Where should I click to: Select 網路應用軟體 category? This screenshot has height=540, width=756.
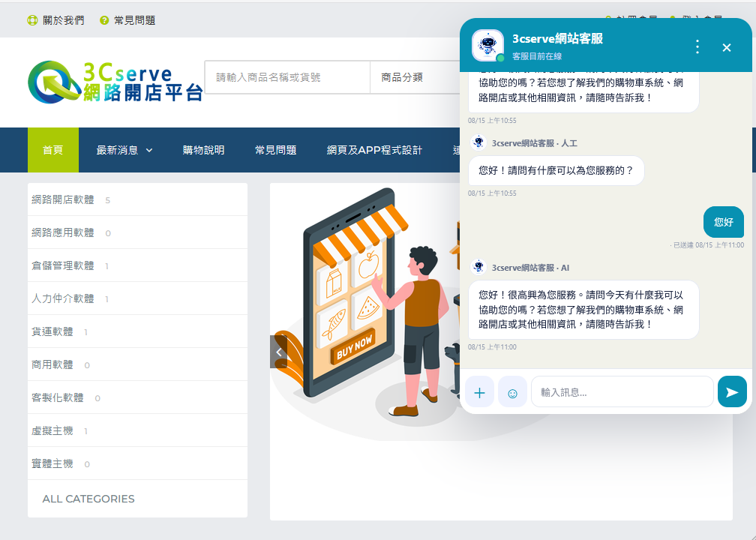(137, 232)
